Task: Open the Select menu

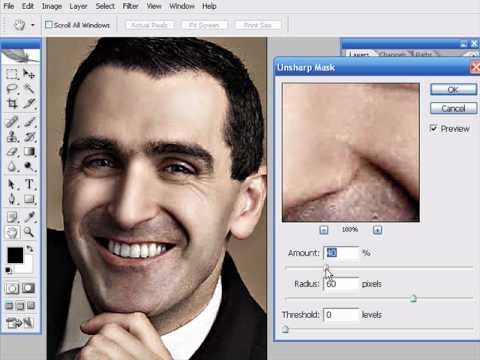Action: pos(105,6)
